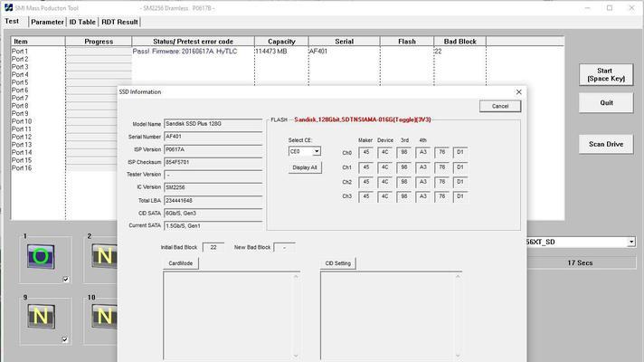Click the Quit button

pyautogui.click(x=606, y=103)
